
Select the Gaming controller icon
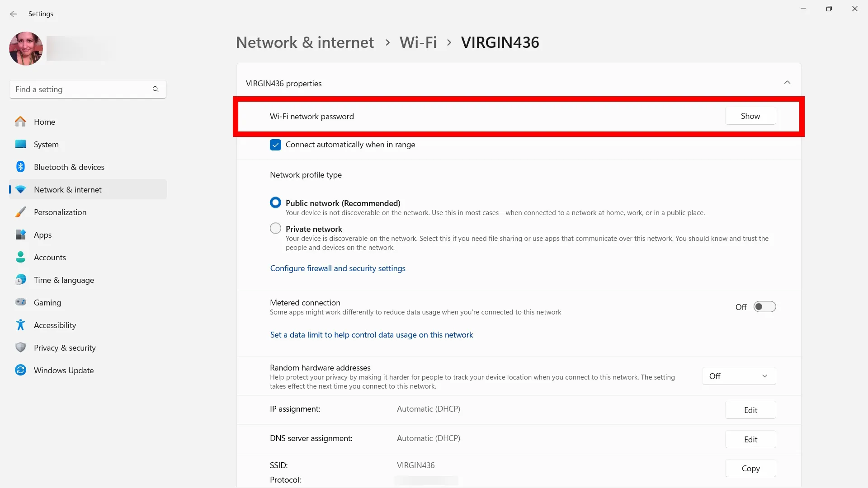[x=20, y=302]
